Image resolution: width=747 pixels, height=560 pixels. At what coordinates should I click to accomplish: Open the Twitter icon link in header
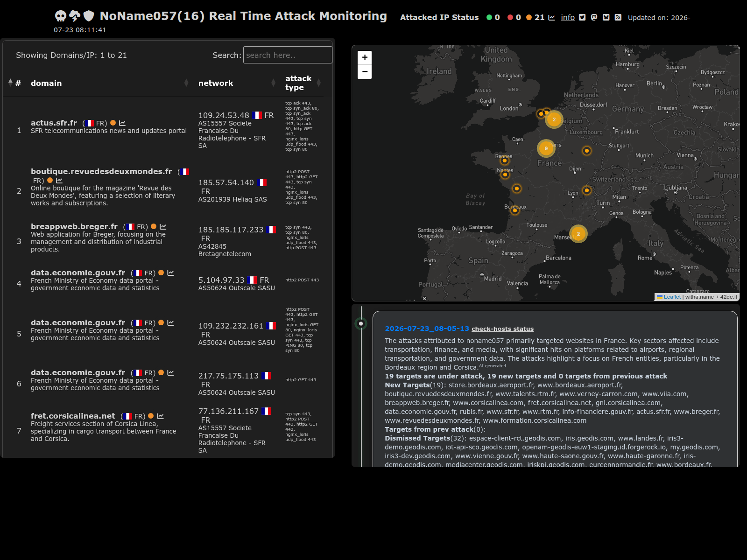click(582, 18)
